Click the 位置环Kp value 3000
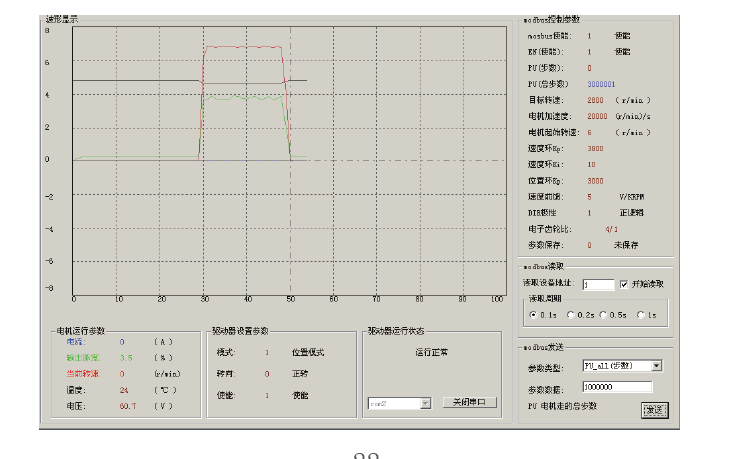 pyautogui.click(x=595, y=180)
